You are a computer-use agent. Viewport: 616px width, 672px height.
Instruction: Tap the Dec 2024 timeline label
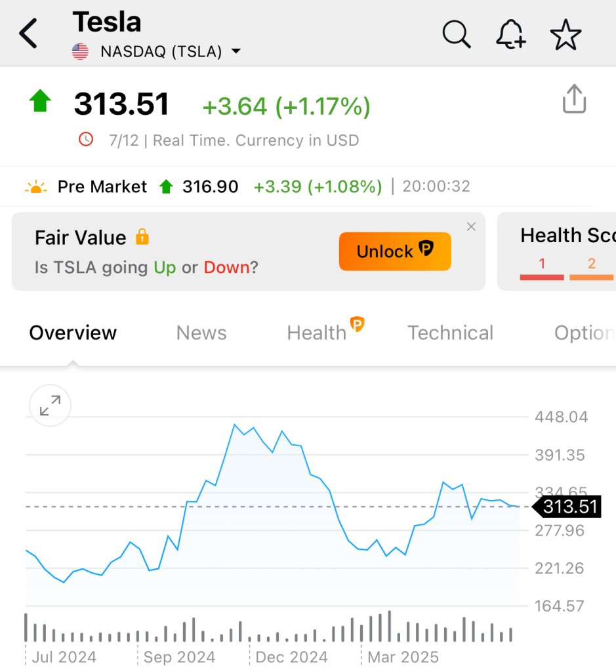click(x=291, y=657)
